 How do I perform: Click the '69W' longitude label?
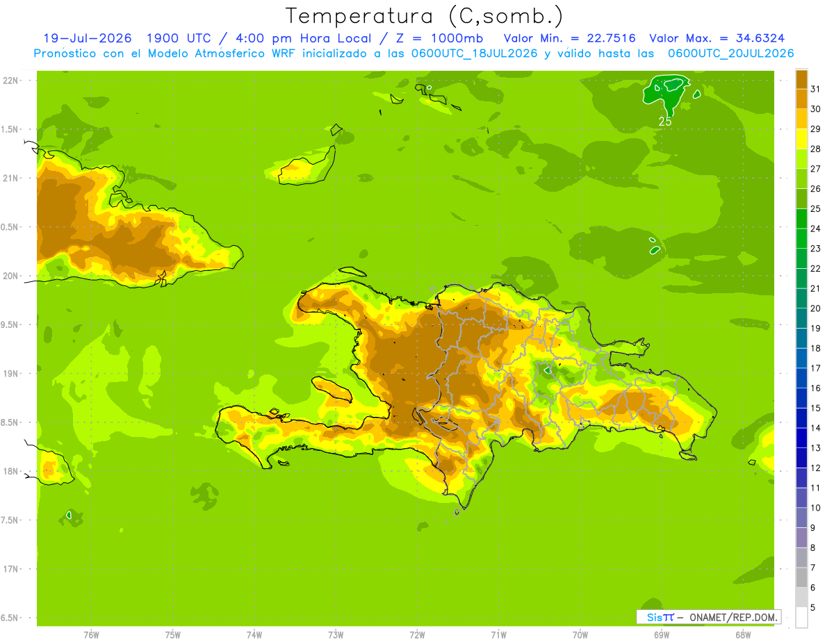tap(662, 635)
